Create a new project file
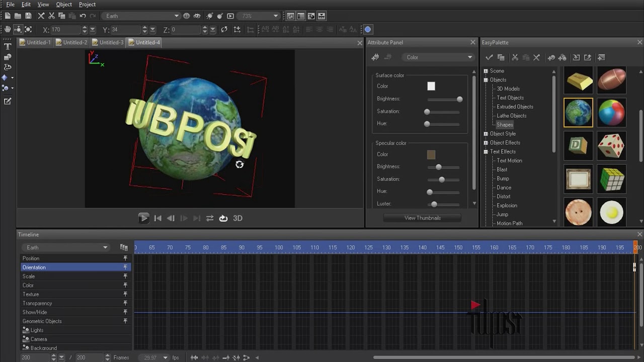 point(8,16)
